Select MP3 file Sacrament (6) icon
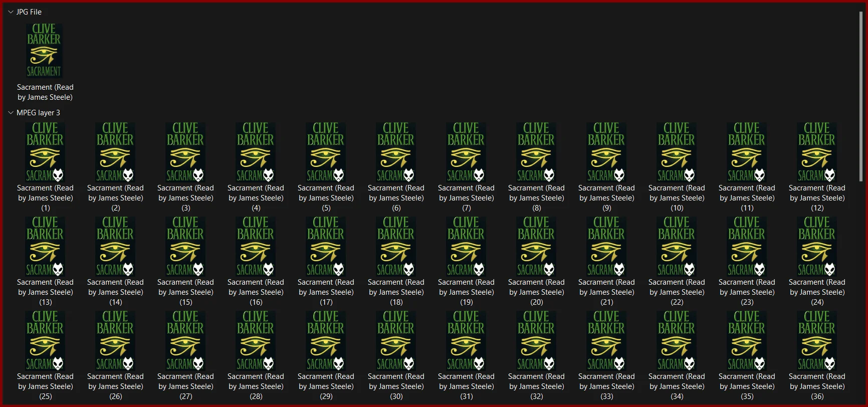The width and height of the screenshot is (868, 407). 396,152
